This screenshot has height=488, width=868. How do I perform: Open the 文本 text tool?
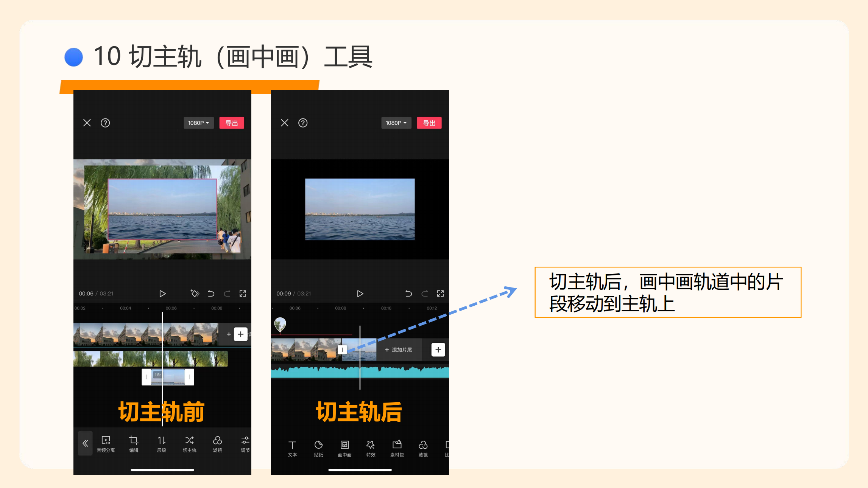click(x=292, y=449)
